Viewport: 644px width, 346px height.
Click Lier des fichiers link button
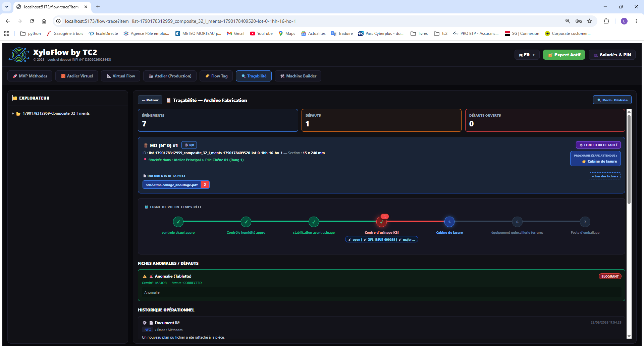[x=605, y=176]
